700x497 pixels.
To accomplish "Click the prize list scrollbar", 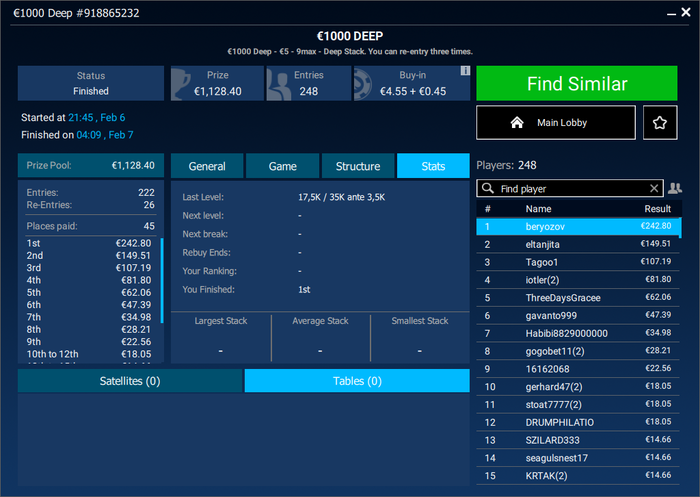I will [162, 280].
